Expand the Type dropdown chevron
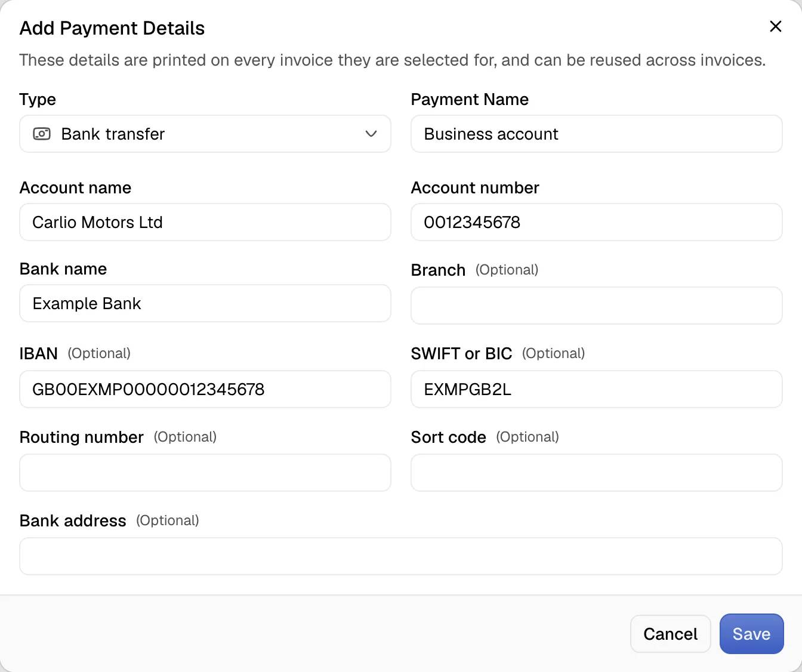802x672 pixels. click(371, 134)
